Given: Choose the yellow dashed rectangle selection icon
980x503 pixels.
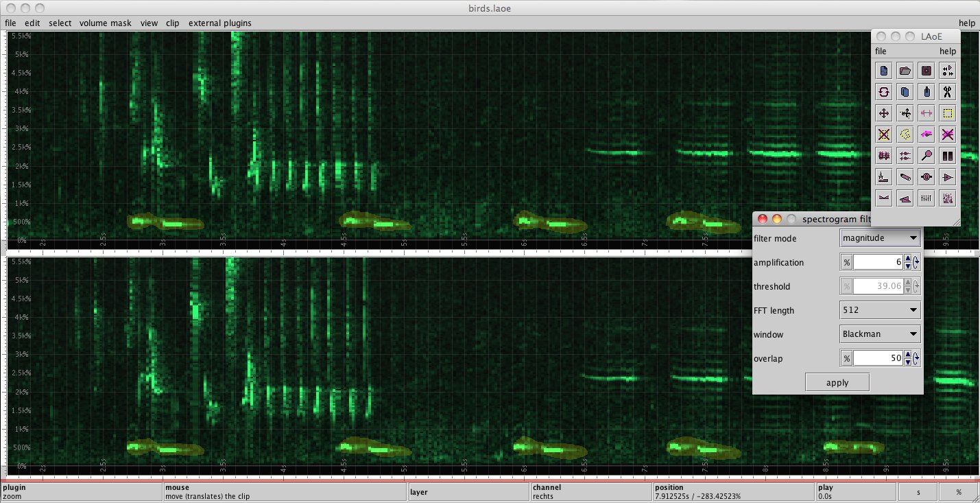Looking at the screenshot, I should click(x=948, y=113).
